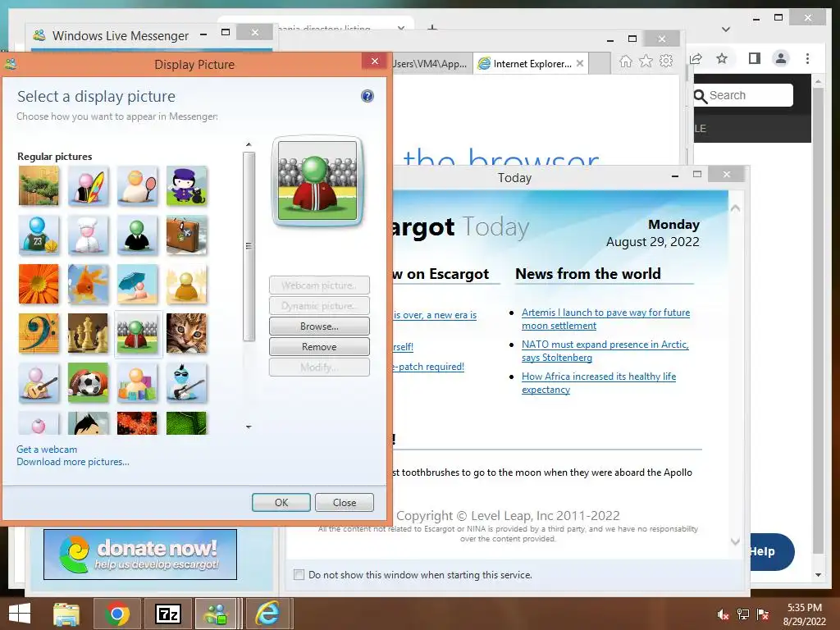
Task: Select the goldfish display picture
Action: tap(88, 285)
